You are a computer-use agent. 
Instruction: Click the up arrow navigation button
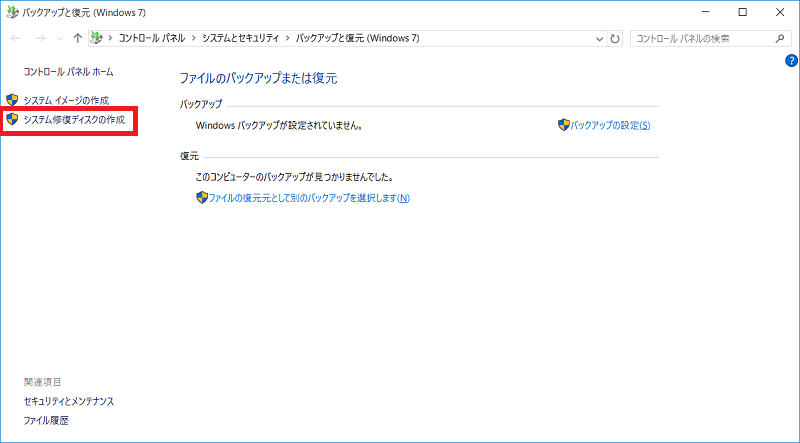pos(78,38)
